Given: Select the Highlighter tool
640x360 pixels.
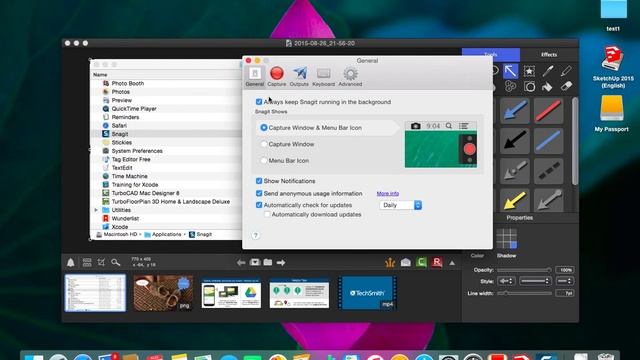Looking at the screenshot, I should tap(566, 71).
